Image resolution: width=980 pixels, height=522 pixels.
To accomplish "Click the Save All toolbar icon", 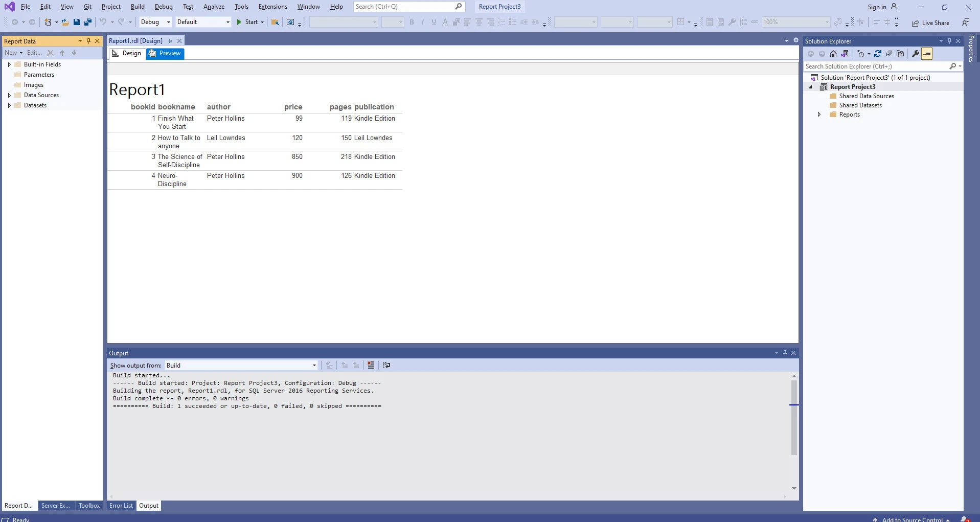I will [88, 22].
